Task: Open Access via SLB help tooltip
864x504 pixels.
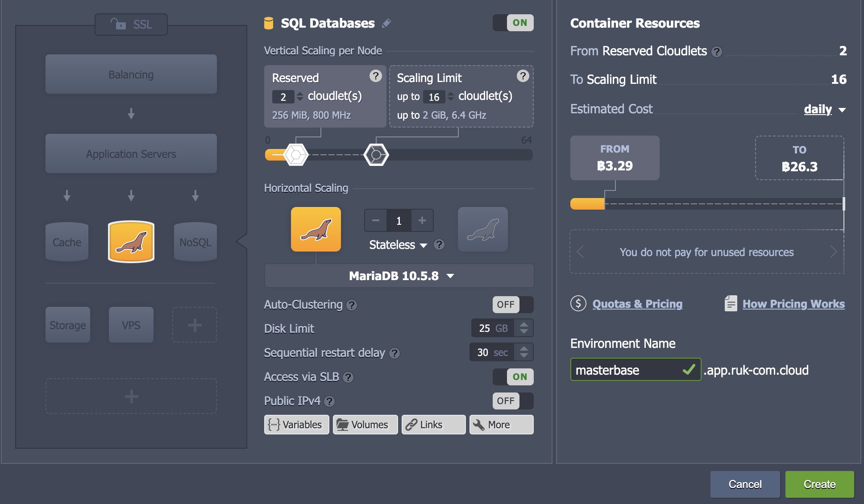Action: click(x=348, y=377)
